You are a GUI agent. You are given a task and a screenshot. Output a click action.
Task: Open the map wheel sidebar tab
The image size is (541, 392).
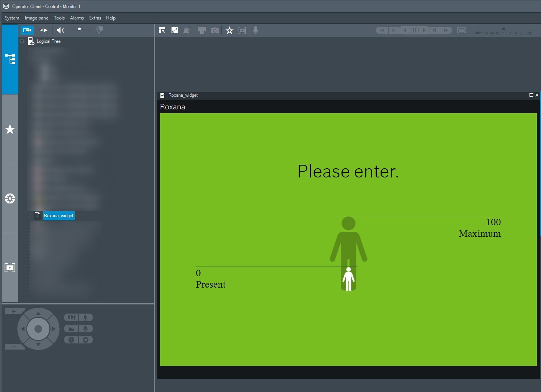[10, 198]
